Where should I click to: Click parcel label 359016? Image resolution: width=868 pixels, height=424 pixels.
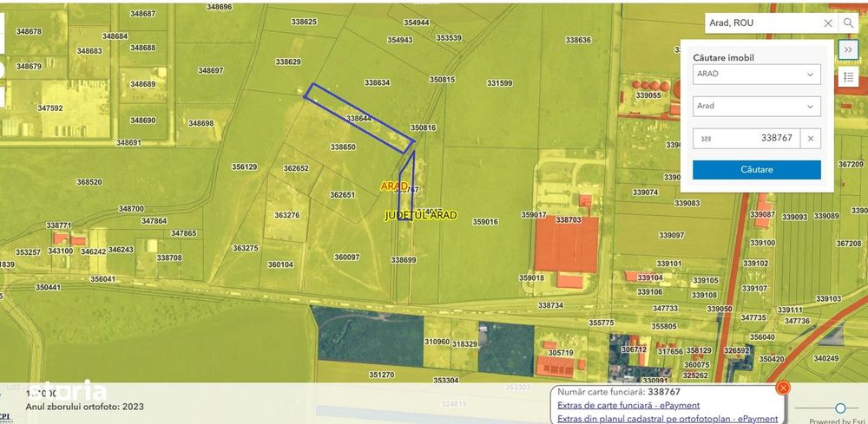(x=485, y=222)
